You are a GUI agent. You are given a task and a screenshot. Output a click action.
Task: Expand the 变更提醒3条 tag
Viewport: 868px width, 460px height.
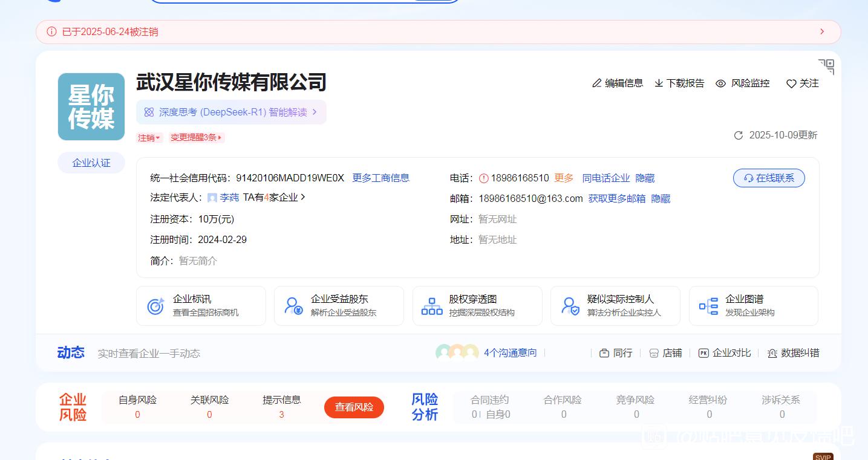click(197, 138)
